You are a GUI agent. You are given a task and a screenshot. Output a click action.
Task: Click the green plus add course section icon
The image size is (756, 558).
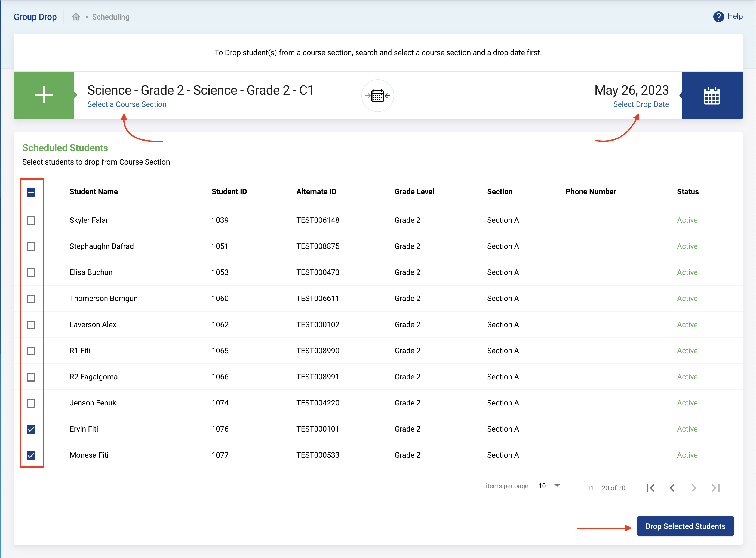point(44,95)
